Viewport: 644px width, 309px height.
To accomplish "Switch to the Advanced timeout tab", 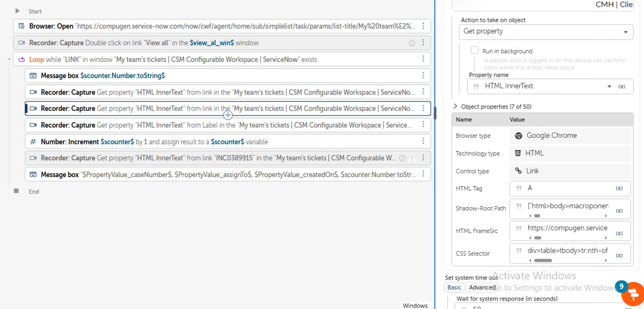I will point(482,287).
